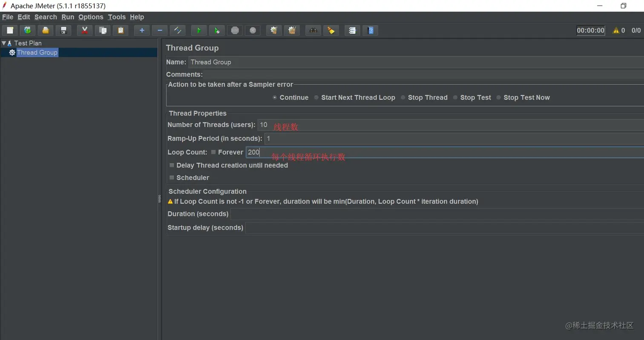
Task: Click the Open file folder icon
Action: pyautogui.click(x=46, y=30)
